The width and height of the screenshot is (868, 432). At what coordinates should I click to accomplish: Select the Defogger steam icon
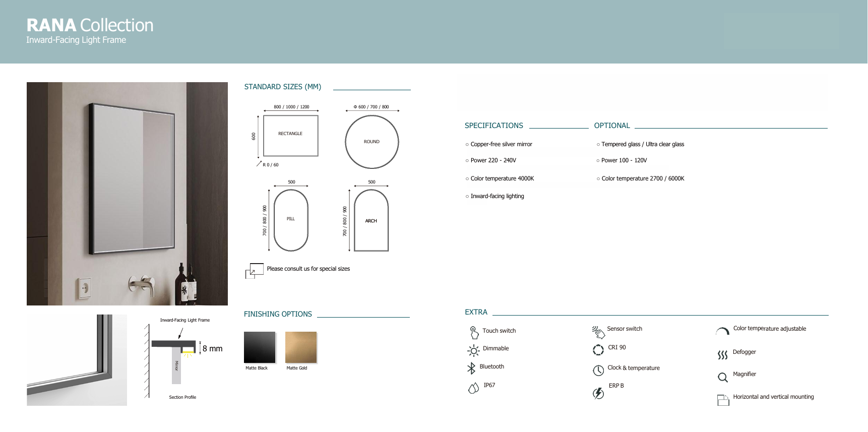pyautogui.click(x=722, y=355)
